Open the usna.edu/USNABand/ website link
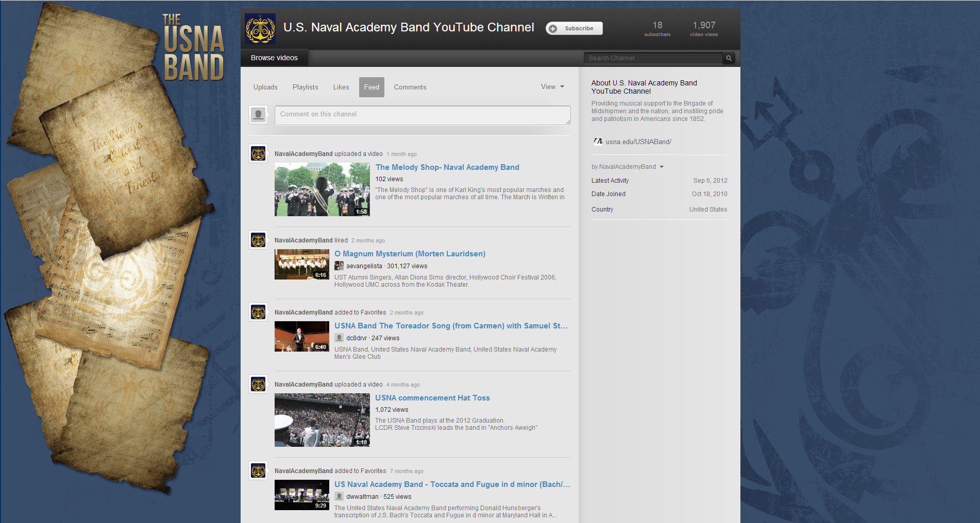This screenshot has height=523, width=980. 638,142
